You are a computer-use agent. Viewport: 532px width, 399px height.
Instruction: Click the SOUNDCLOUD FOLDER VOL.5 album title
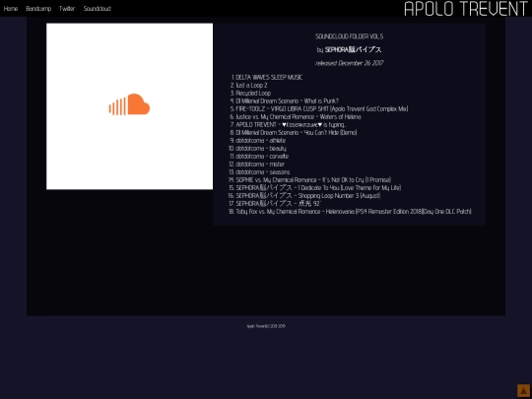coord(349,36)
